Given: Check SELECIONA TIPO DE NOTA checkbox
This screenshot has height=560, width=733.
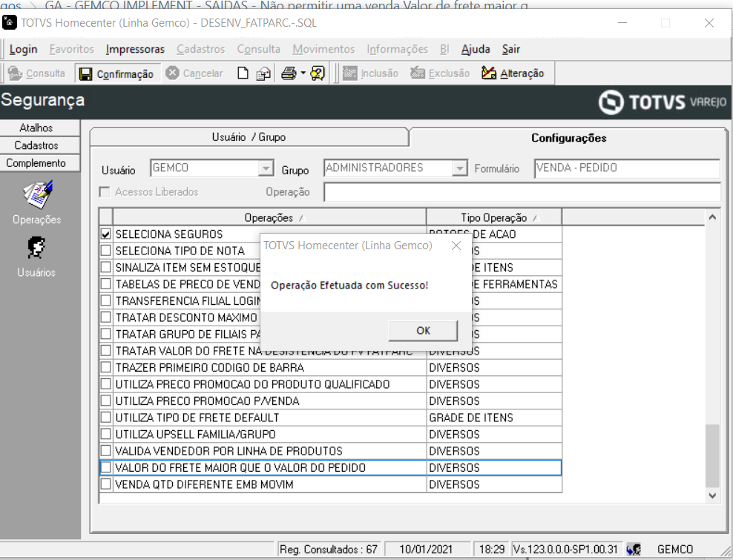Looking at the screenshot, I should pyautogui.click(x=106, y=251).
